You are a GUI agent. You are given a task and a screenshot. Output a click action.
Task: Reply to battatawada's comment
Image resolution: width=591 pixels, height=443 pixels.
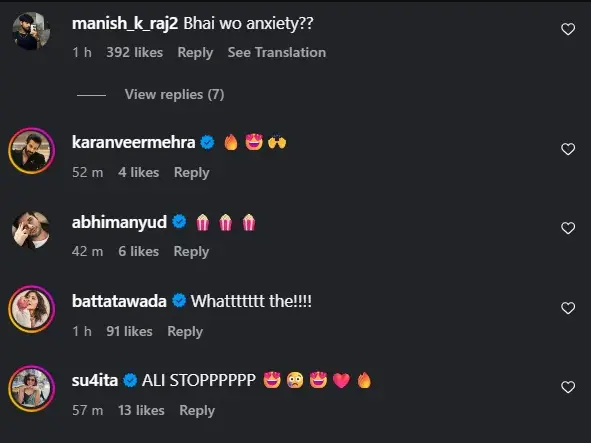coord(185,331)
